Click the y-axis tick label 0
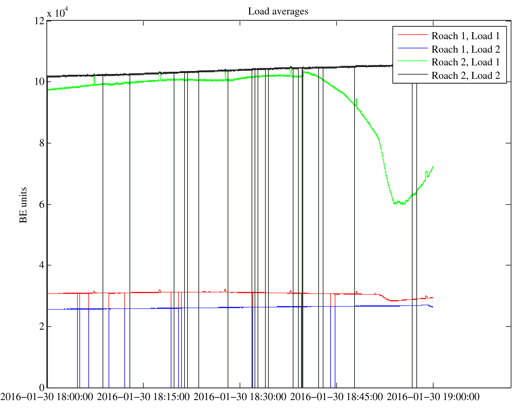The image size is (518, 420). [x=42, y=388]
